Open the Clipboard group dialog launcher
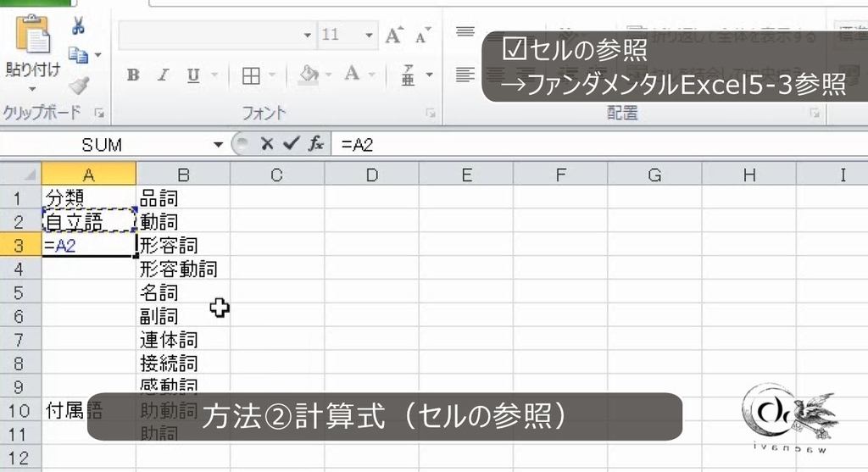Image resolution: width=868 pixels, height=472 pixels. tap(99, 113)
